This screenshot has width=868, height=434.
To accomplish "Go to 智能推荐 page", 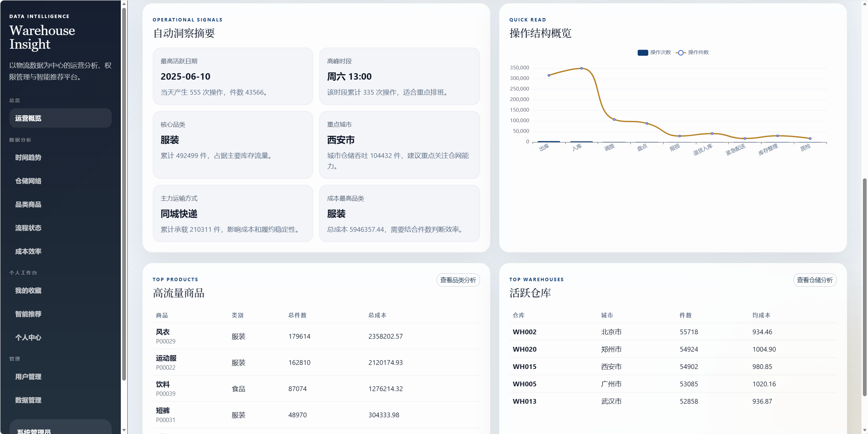I will [x=28, y=314].
